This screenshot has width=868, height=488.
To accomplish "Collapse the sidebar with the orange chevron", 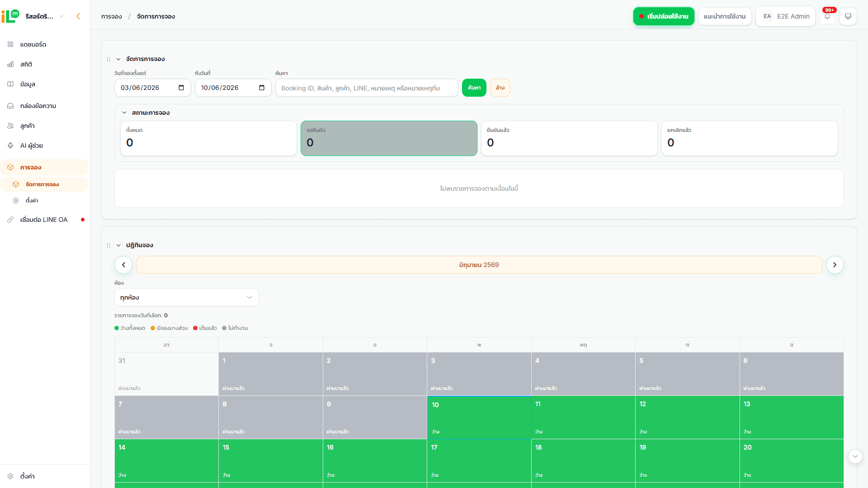I will (x=78, y=16).
